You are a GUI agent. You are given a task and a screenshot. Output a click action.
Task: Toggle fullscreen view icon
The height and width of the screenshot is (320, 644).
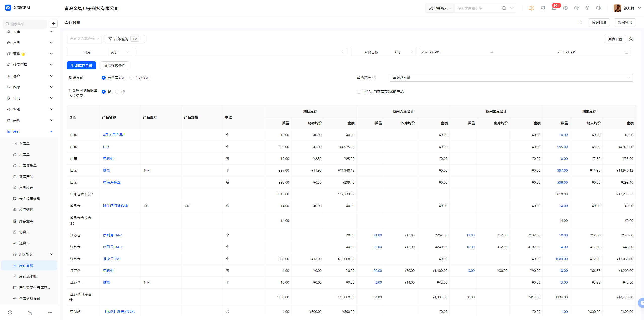[580, 22]
